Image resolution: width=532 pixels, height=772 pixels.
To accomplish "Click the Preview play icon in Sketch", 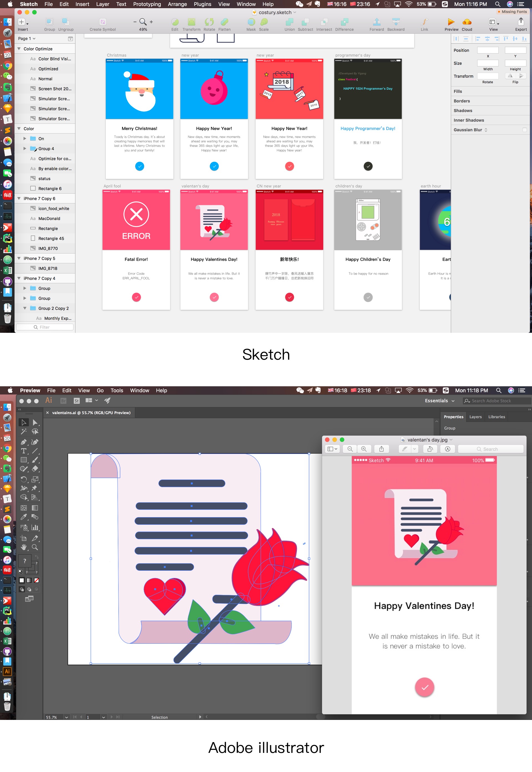I will (x=451, y=22).
